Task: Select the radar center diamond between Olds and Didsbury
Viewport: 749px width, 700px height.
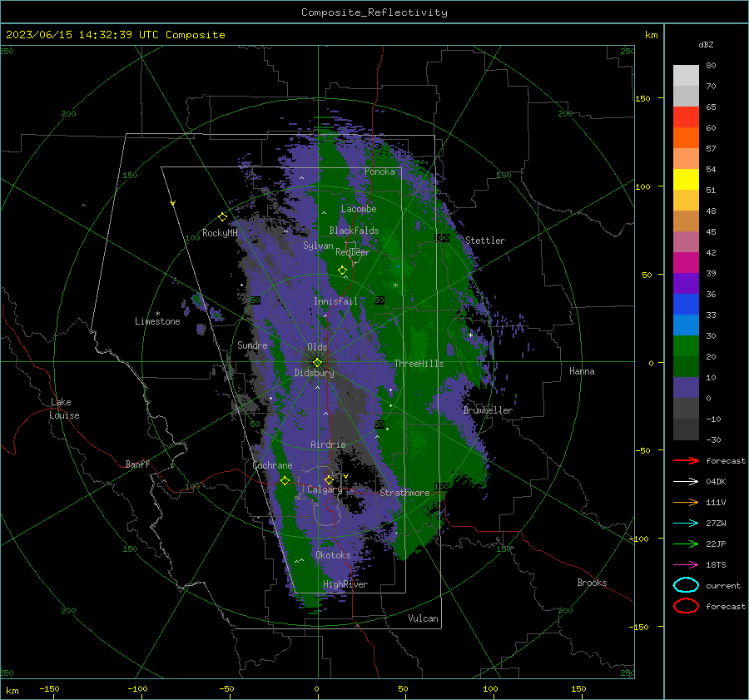Action: pos(317,362)
